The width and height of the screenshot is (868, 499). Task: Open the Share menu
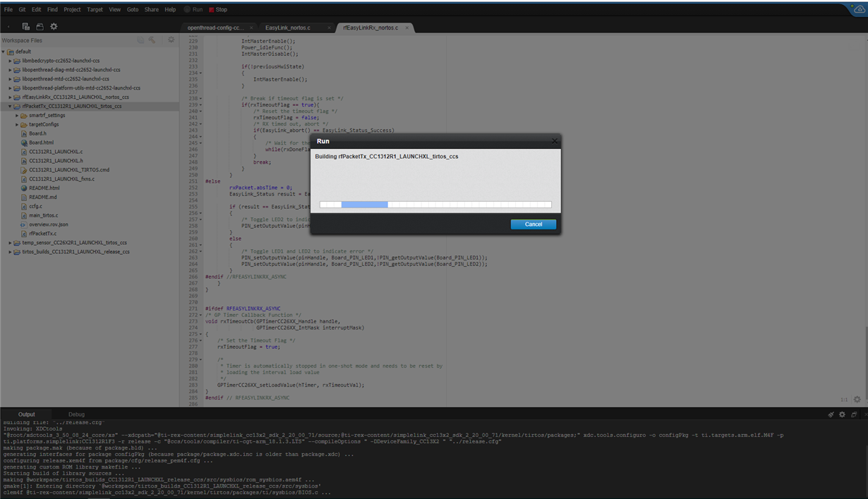152,10
